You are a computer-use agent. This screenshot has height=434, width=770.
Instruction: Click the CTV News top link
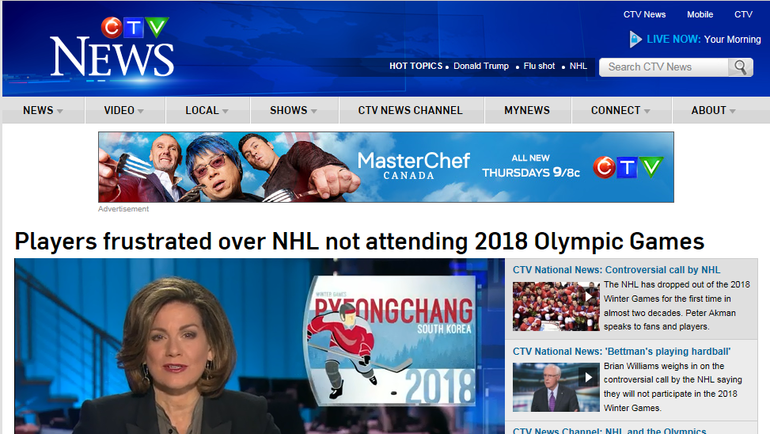click(x=644, y=15)
